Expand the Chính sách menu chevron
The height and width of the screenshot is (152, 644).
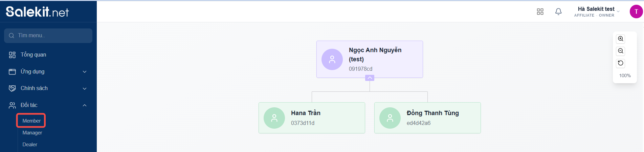85,88
